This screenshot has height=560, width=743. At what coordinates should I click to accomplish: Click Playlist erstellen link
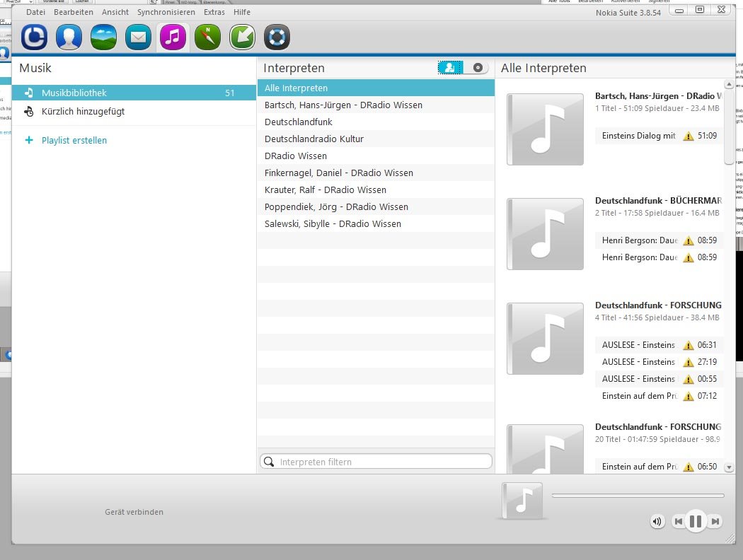click(74, 140)
